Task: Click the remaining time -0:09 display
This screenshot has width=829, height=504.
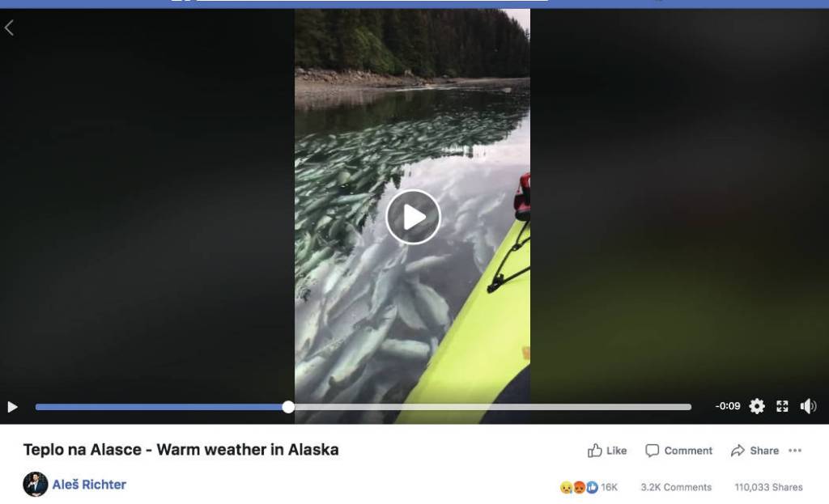Action: (x=728, y=406)
